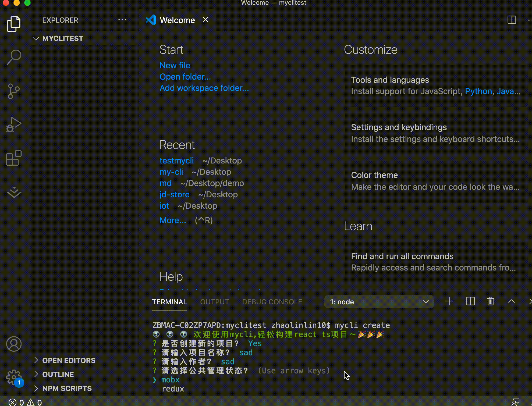The height and width of the screenshot is (406, 532).
Task: Click Add workspace folder... link
Action: (x=204, y=88)
